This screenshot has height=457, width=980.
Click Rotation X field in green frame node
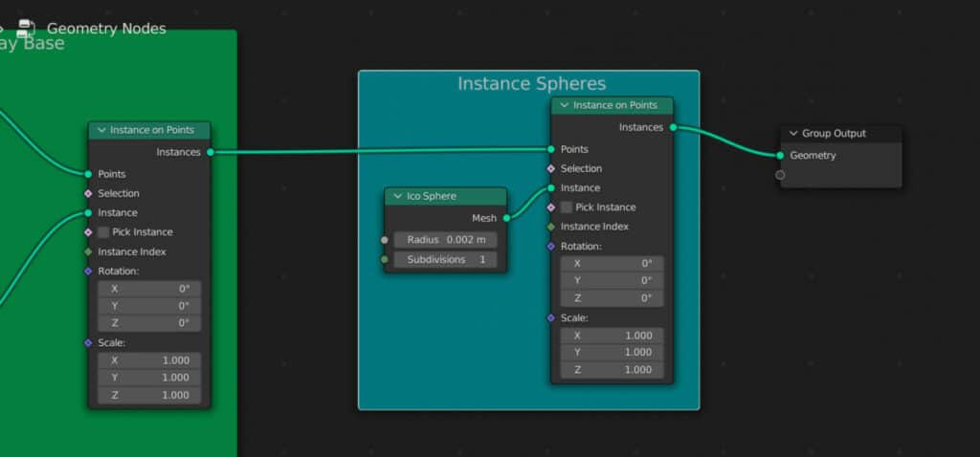point(149,289)
